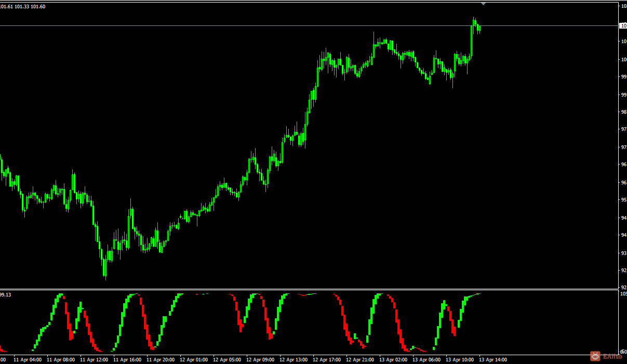Click the 13 Apr 06:00 time label
Screen dimensions: 627x364
click(x=426, y=359)
